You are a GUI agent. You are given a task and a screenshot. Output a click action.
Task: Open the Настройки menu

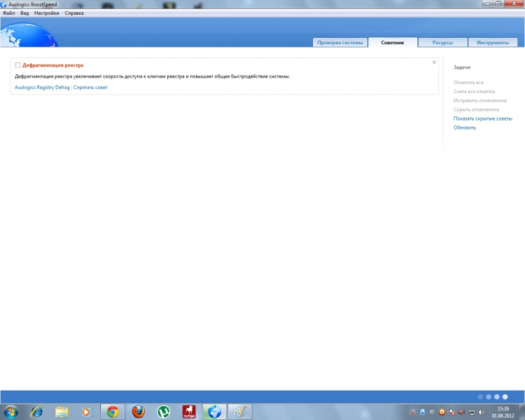pyautogui.click(x=47, y=13)
